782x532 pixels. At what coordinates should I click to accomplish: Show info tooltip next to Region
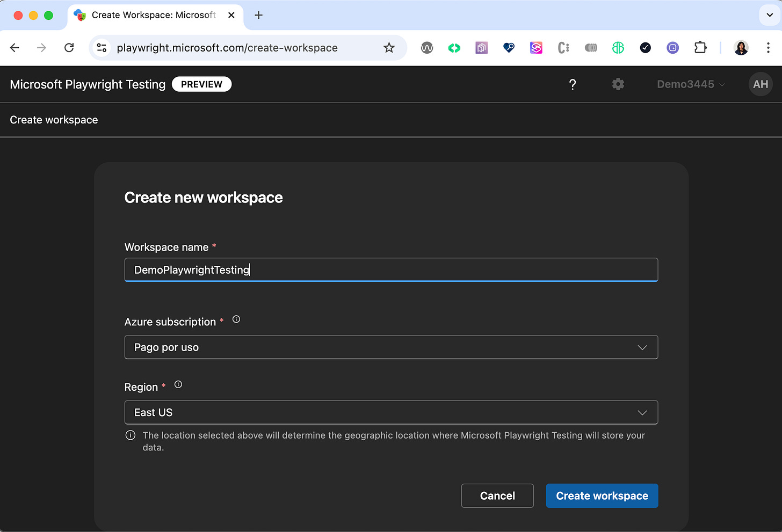tap(178, 384)
